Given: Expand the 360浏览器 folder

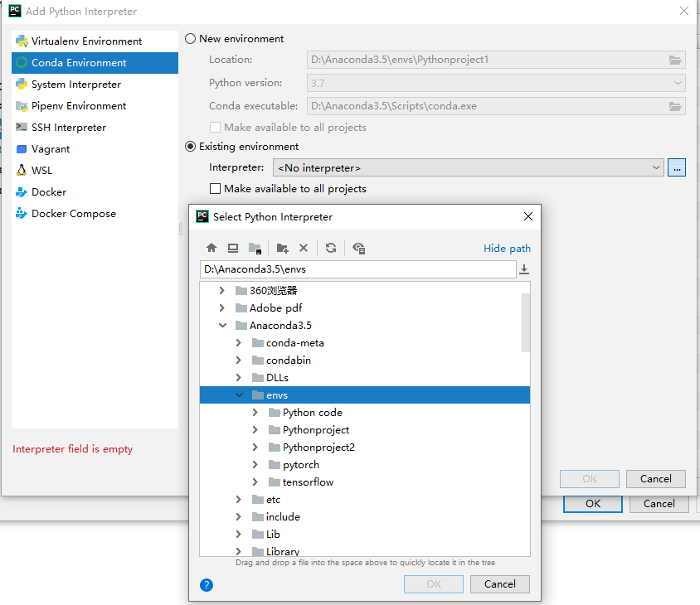Looking at the screenshot, I should [222, 290].
